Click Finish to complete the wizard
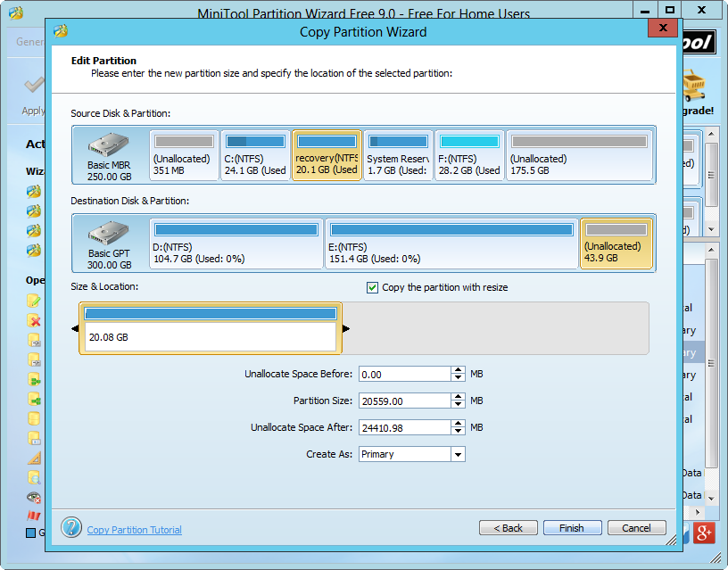This screenshot has width=728, height=570. [x=572, y=528]
